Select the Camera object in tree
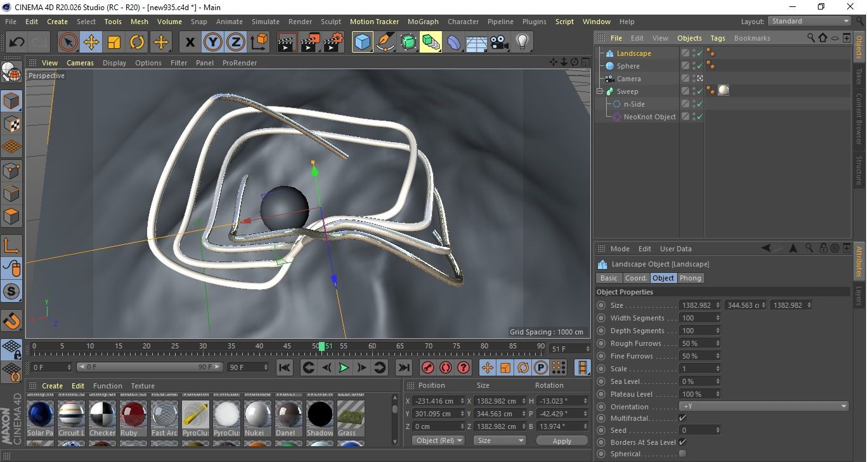The image size is (868, 462). 628,79
